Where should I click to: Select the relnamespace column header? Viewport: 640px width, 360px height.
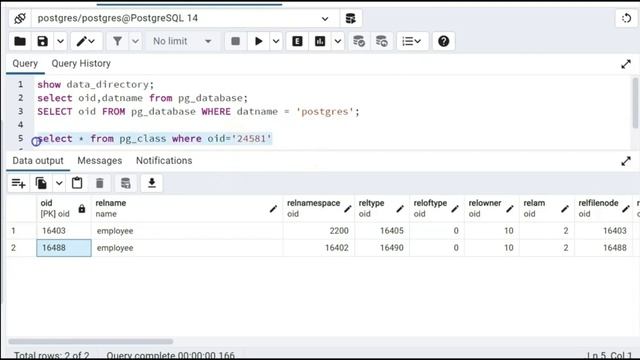(x=319, y=209)
